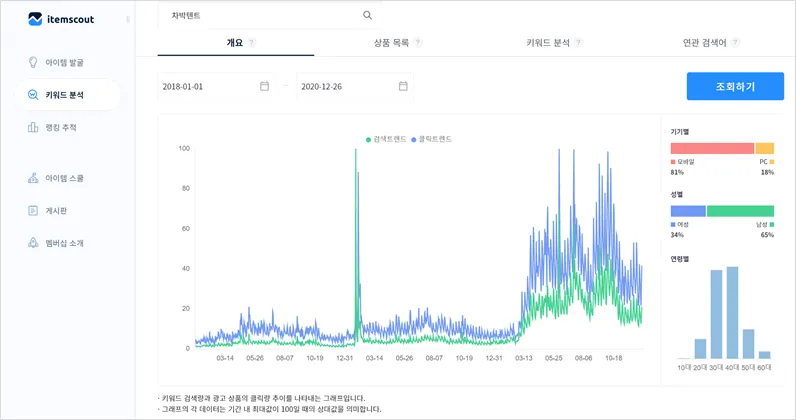This screenshot has height=420, width=796.
Task: Click the 81% mobile percentage text
Action: click(677, 172)
